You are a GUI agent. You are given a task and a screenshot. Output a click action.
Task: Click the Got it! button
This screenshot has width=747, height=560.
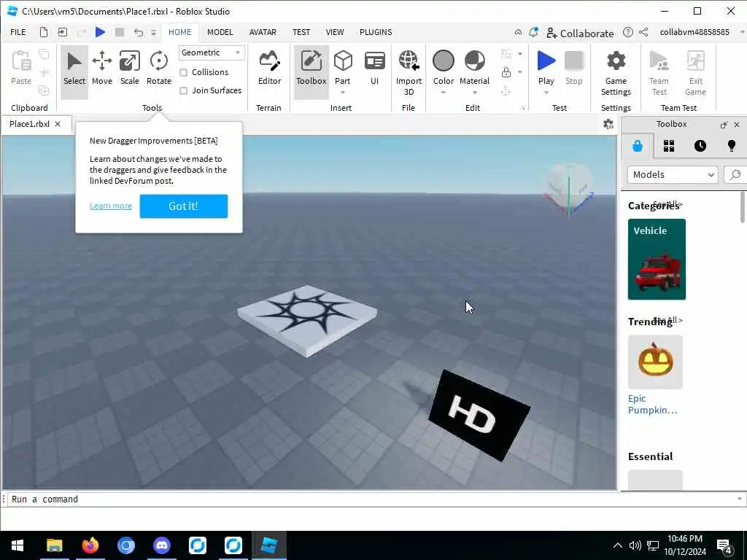[x=183, y=206]
